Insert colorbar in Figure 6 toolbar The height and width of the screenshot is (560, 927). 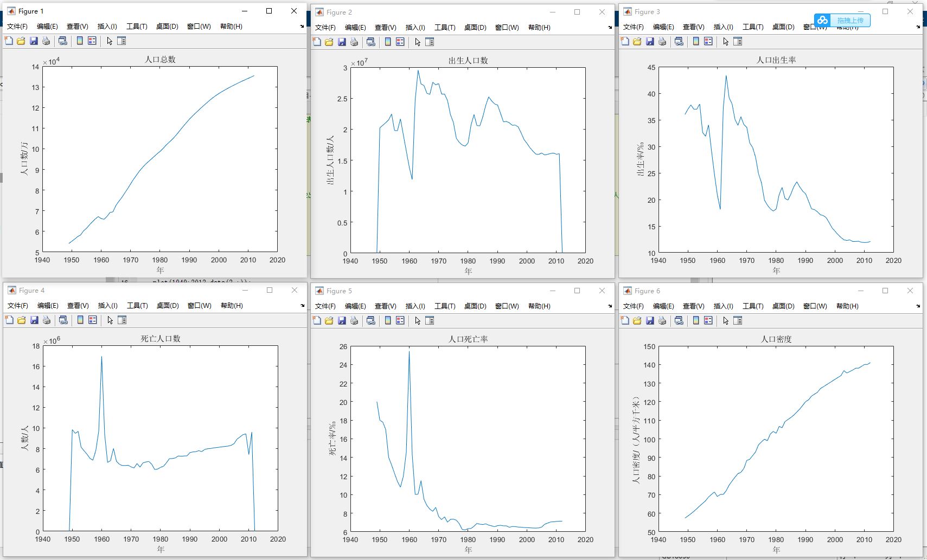pos(696,320)
